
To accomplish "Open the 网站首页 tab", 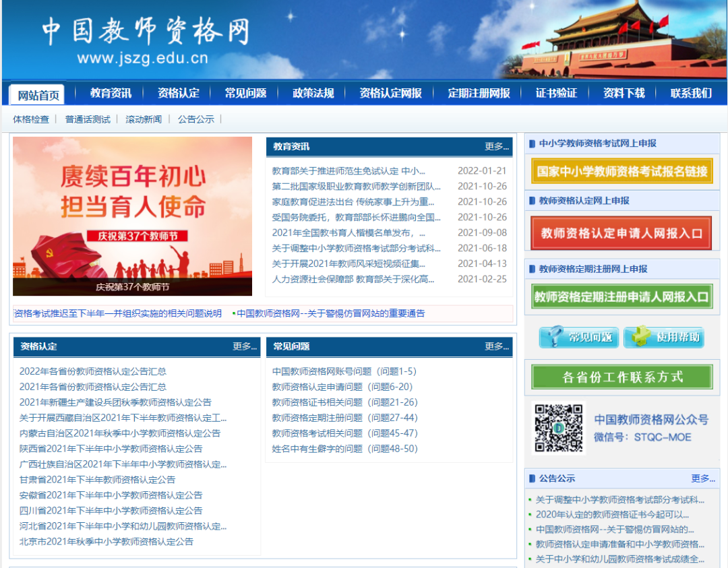I will 38,94.
